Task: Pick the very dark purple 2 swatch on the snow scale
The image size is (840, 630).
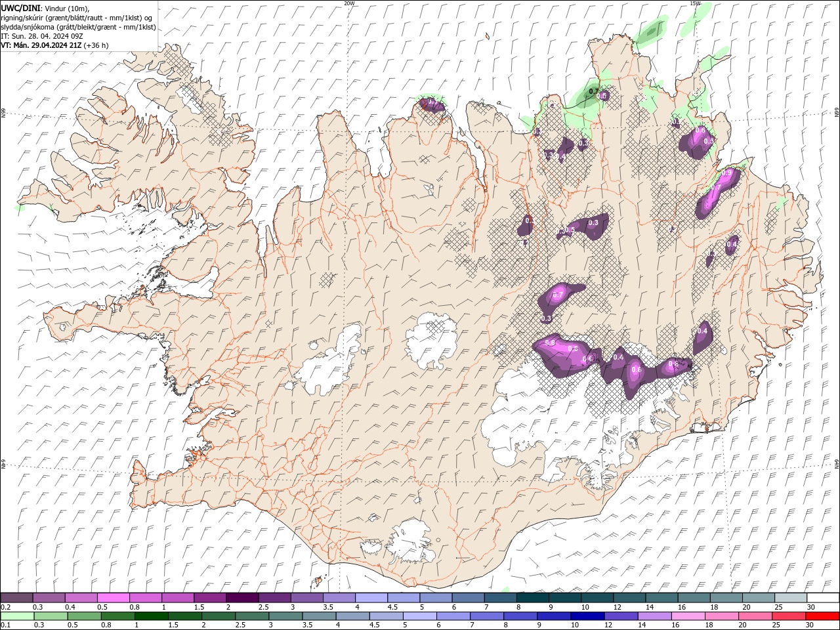Action: [242, 598]
